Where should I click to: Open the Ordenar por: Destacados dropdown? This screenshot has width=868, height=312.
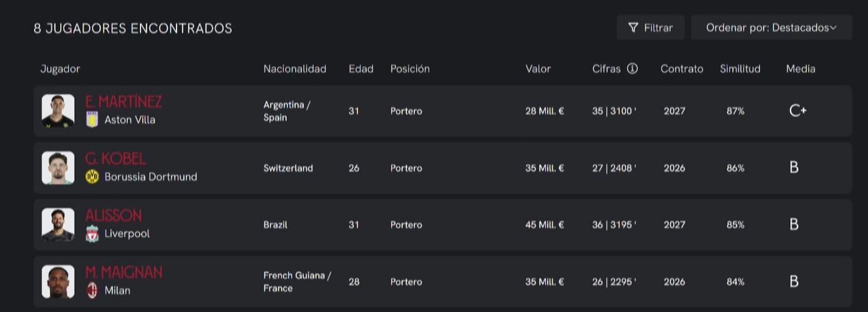coord(771,27)
